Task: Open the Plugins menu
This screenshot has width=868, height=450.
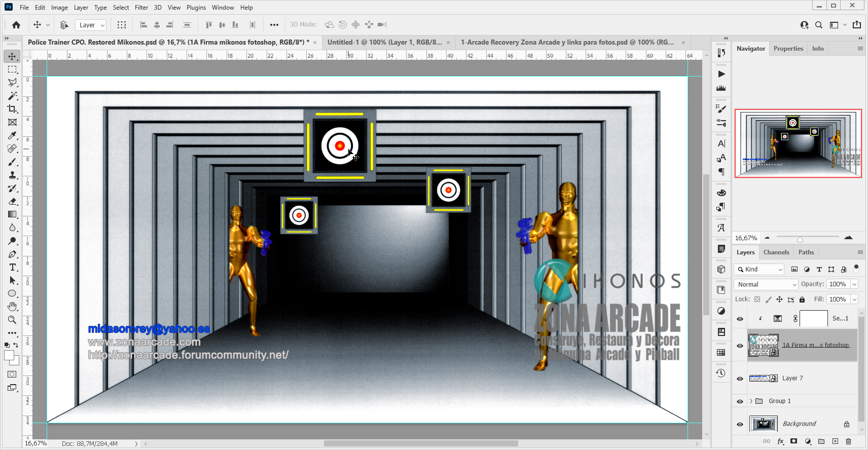Action: pos(196,8)
